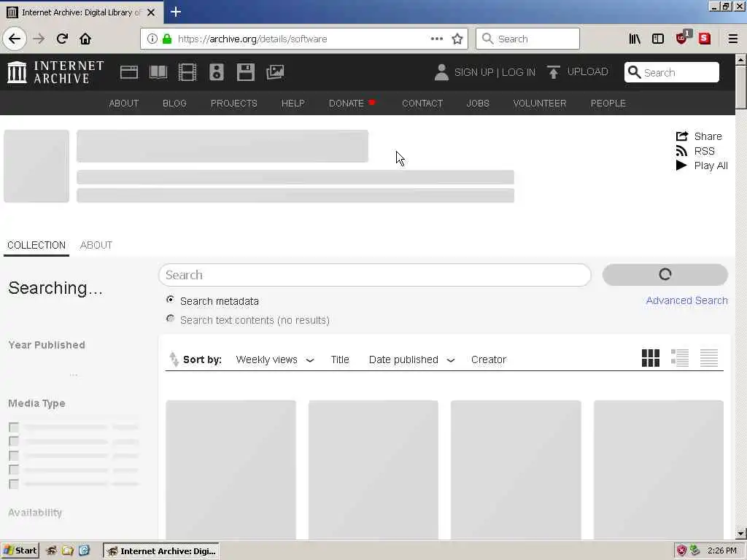Click the Internet Archive logo
The image size is (747, 560).
tap(55, 72)
